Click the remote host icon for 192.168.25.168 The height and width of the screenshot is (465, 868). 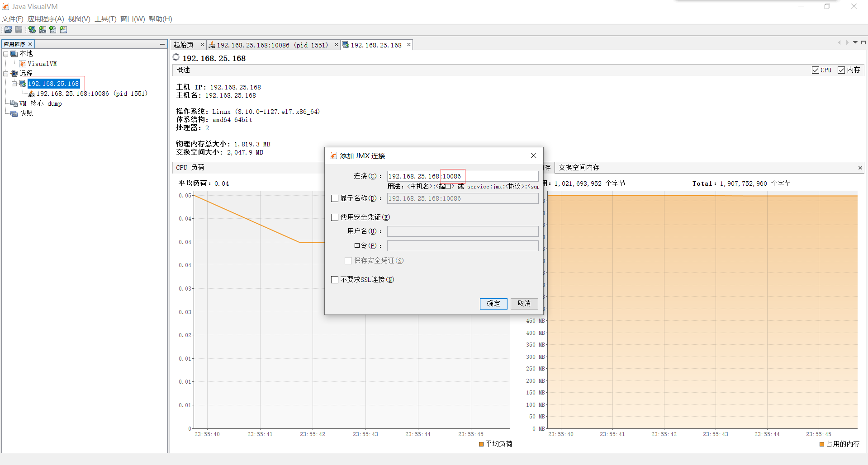tap(23, 84)
